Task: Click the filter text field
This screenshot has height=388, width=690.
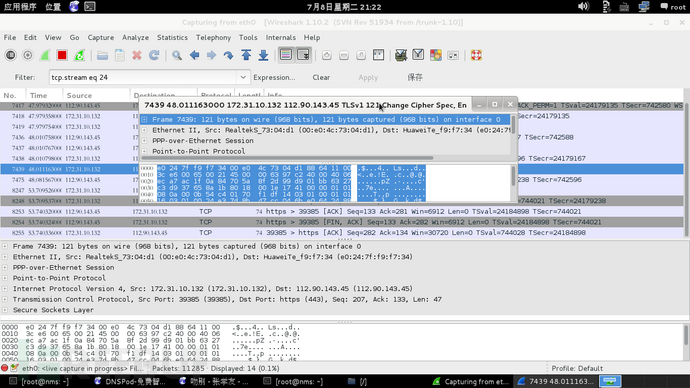Action: click(143, 77)
